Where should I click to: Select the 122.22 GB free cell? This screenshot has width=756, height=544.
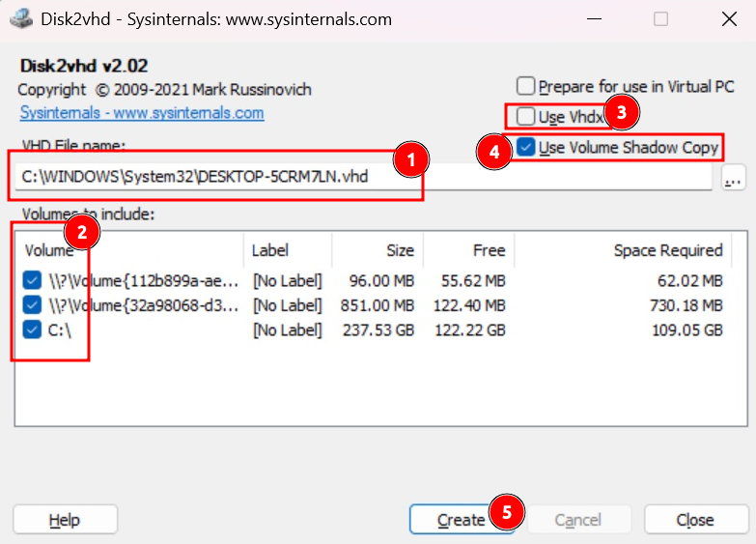[x=470, y=330]
